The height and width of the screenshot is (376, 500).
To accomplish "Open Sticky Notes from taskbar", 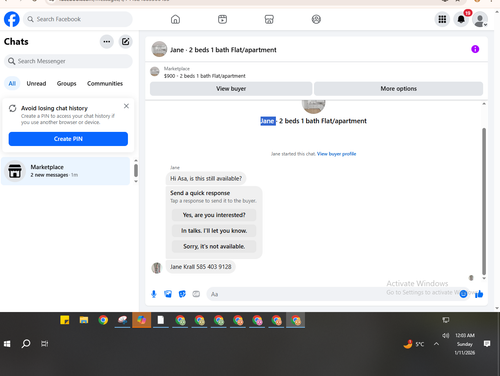I will [x=65, y=320].
